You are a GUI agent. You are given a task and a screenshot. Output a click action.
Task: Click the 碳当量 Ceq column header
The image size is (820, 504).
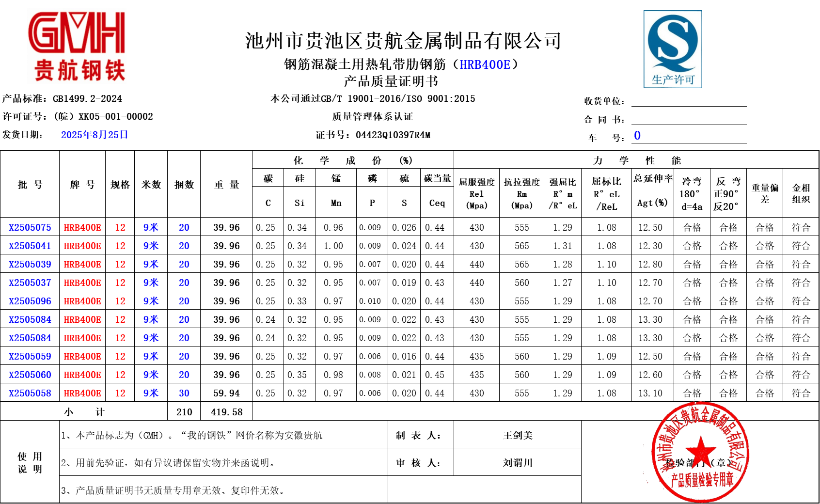point(437,190)
